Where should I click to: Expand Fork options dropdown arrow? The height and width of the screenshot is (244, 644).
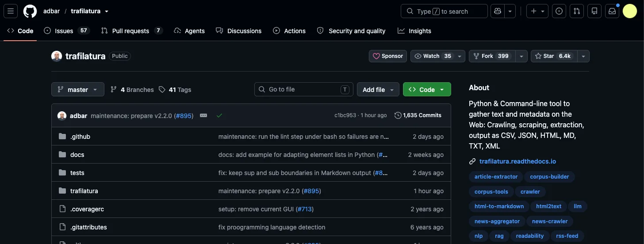click(x=522, y=56)
